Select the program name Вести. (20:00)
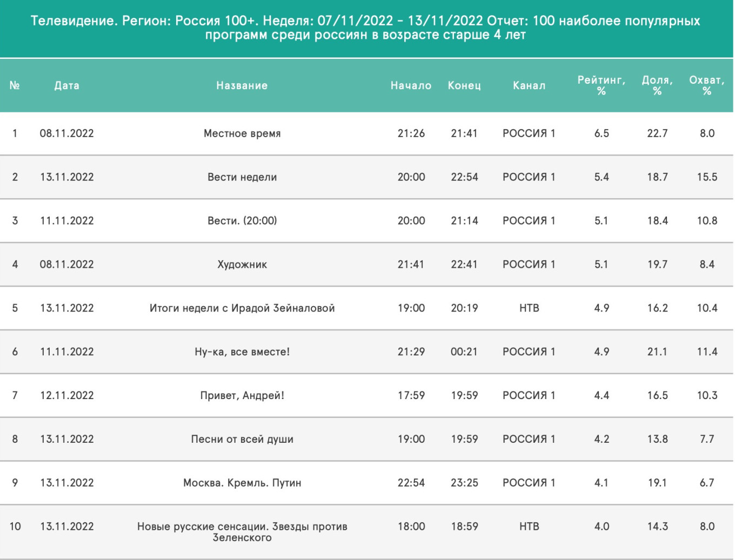 point(242,221)
